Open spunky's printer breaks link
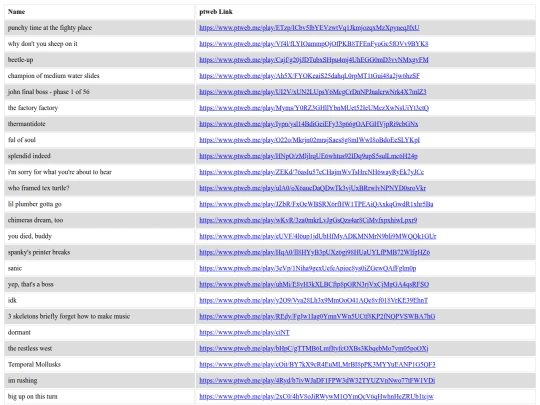This screenshot has width=540, height=405. click(314, 252)
